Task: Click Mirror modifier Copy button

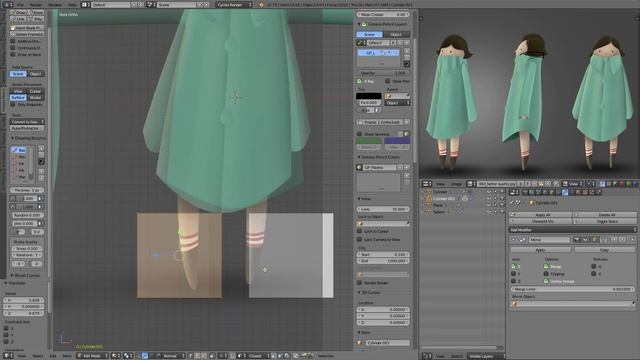Action: point(604,249)
